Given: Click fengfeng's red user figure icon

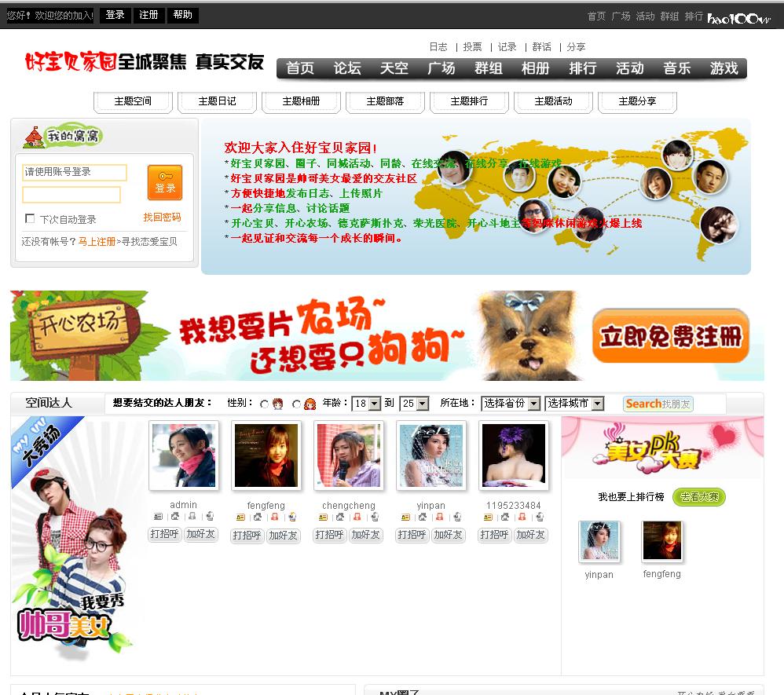Looking at the screenshot, I should point(274,517).
